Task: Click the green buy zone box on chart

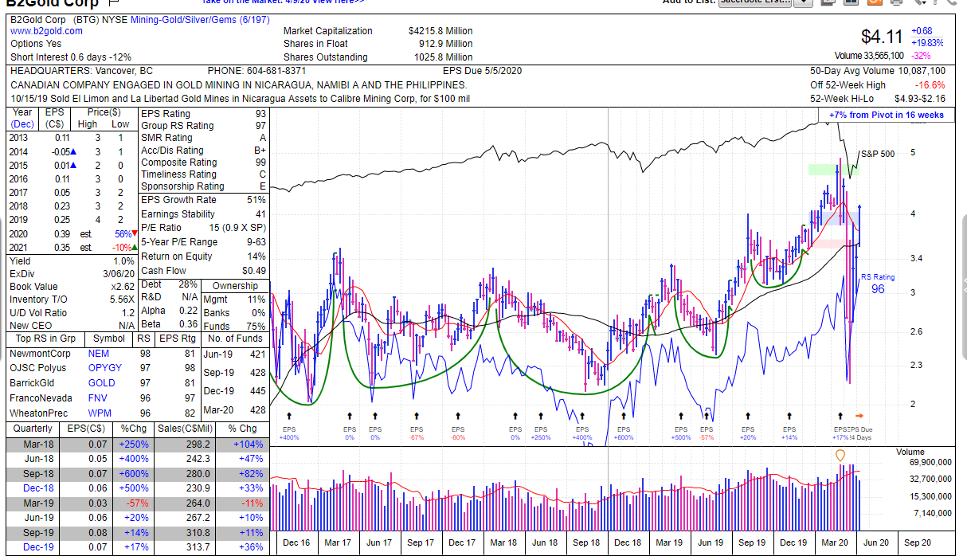Action: tap(833, 169)
